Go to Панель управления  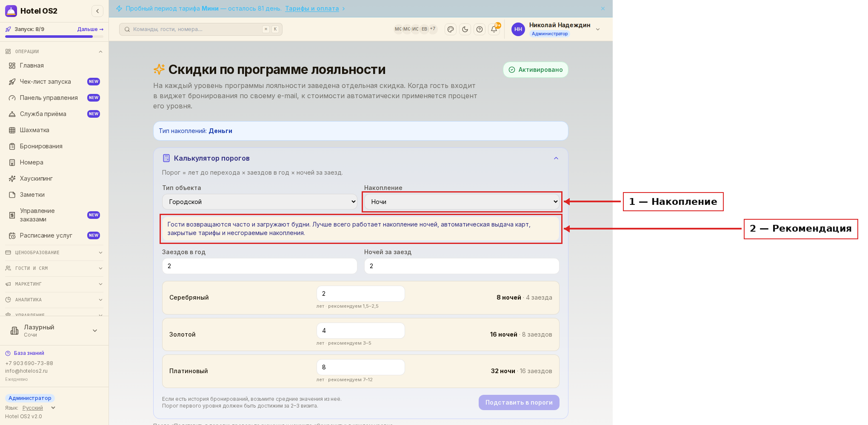(54, 98)
